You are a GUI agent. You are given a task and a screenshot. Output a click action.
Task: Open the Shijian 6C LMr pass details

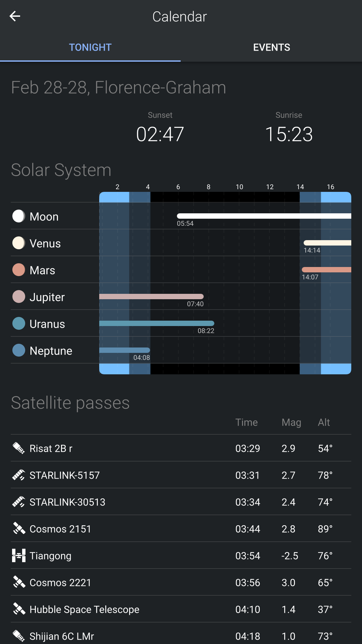click(x=181, y=636)
